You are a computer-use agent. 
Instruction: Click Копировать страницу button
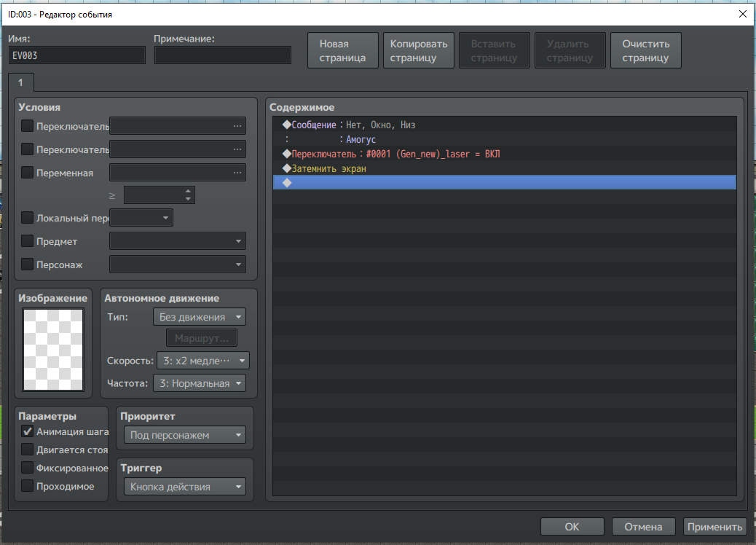point(419,51)
